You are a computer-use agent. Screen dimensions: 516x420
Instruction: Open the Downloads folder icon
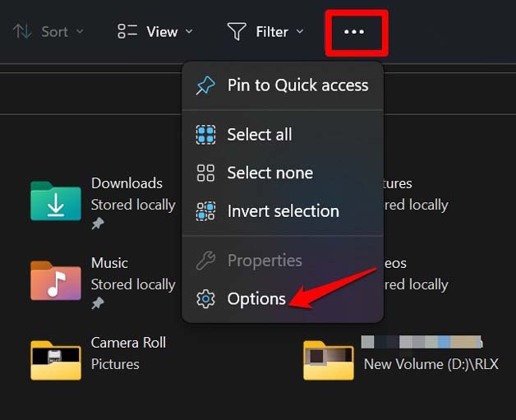point(56,201)
